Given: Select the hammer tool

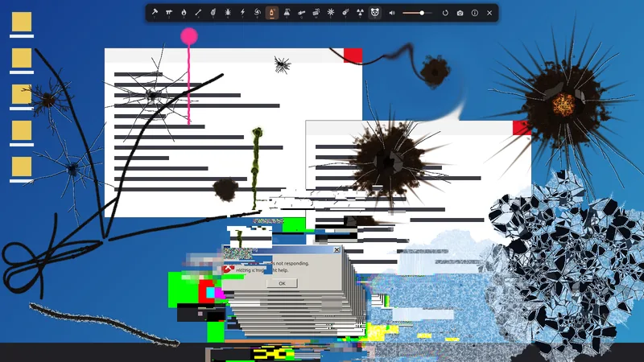Looking at the screenshot, I should click(x=155, y=13).
